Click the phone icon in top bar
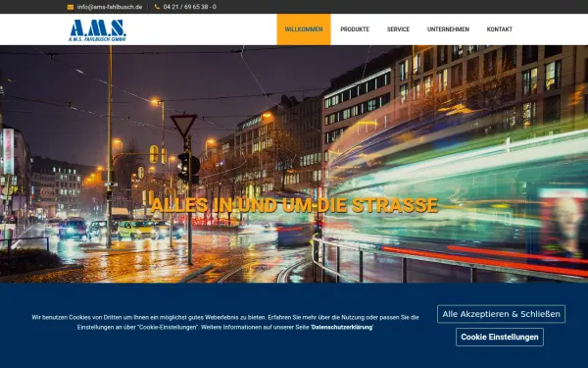The width and height of the screenshot is (588, 368). [157, 7]
